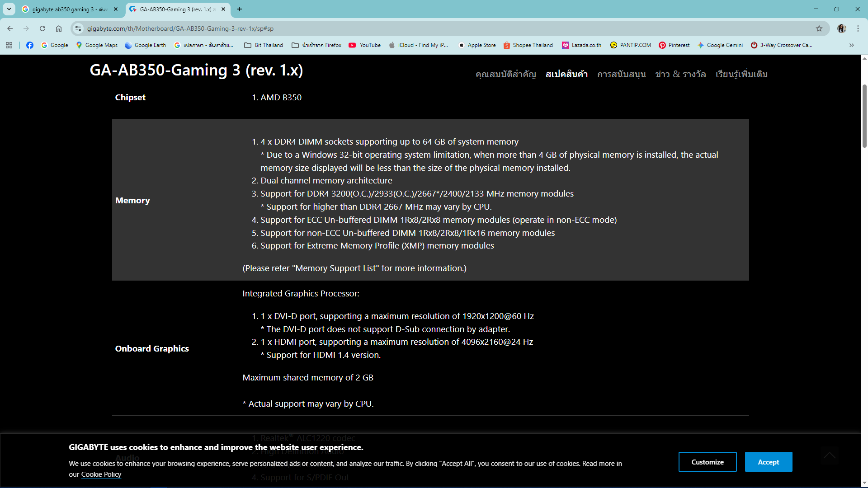
Task: Bookmark this page with the star icon
Action: (x=819, y=28)
